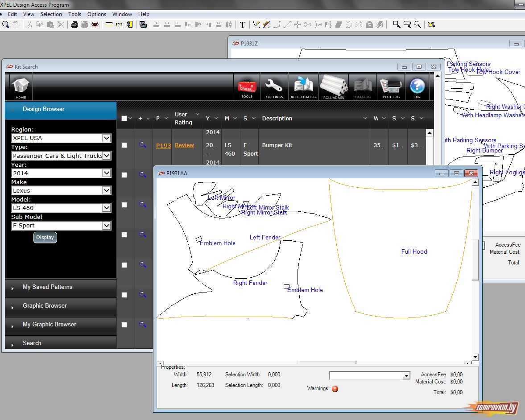Click the red Warnings indicator icon
The width and height of the screenshot is (525, 420).
(335, 388)
